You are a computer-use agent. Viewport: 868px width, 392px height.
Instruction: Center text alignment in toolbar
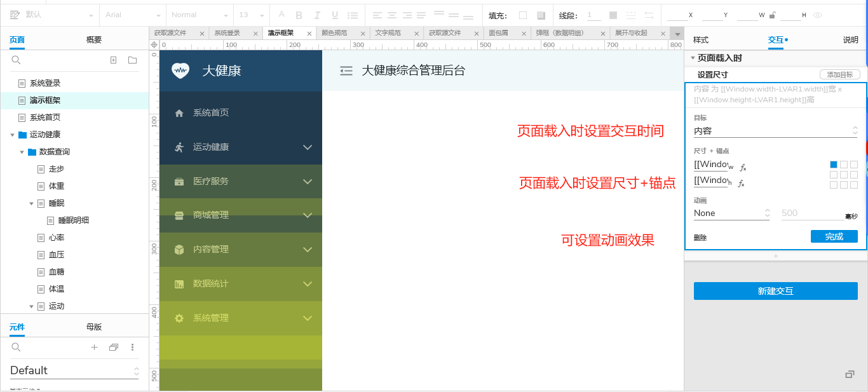click(x=392, y=15)
